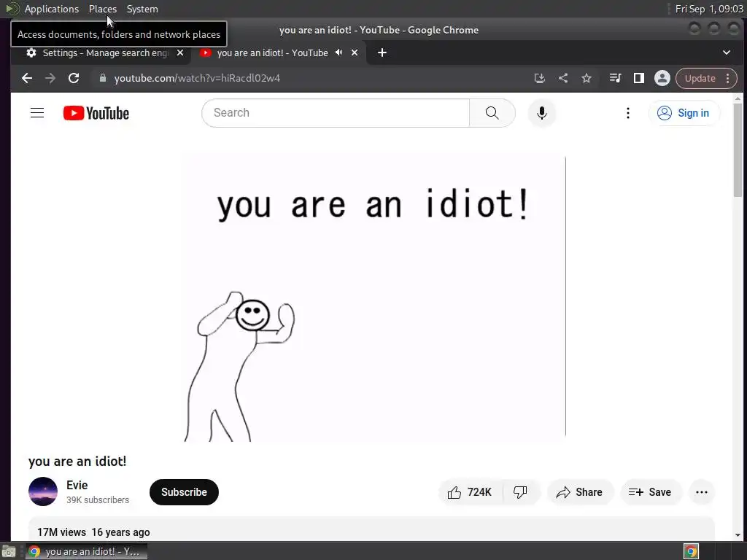Dislike the video
Image resolution: width=747 pixels, height=560 pixels.
tap(521, 492)
